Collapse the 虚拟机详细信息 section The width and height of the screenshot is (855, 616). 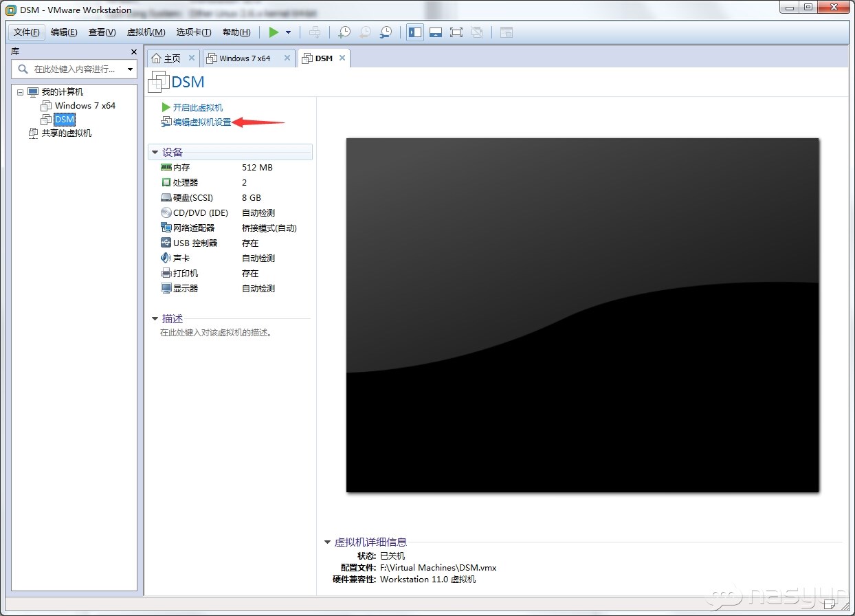(x=328, y=542)
